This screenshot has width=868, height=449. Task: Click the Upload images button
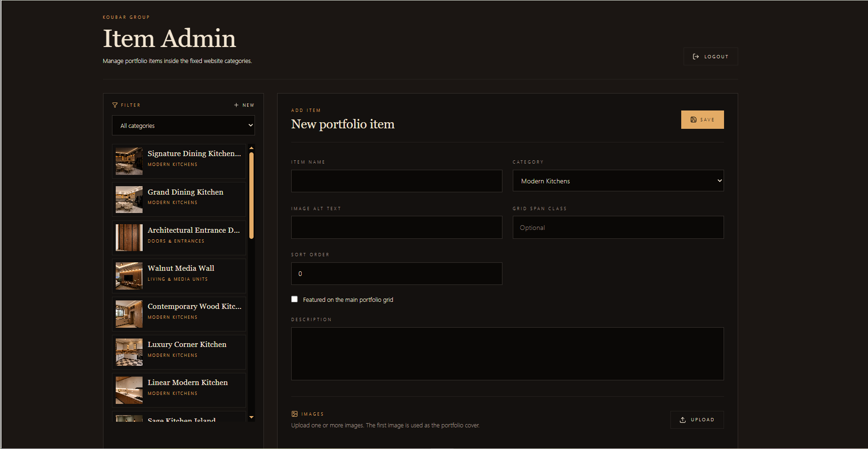[697, 420]
